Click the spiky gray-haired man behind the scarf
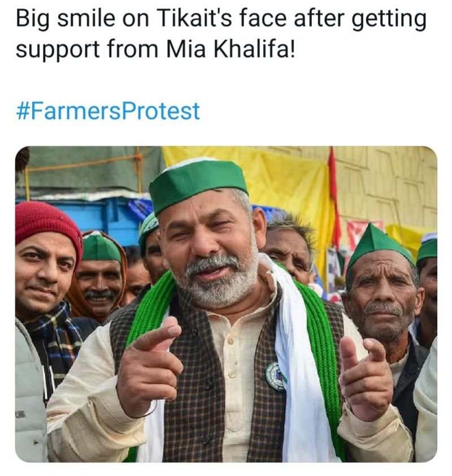452x476 pixels. click(288, 246)
